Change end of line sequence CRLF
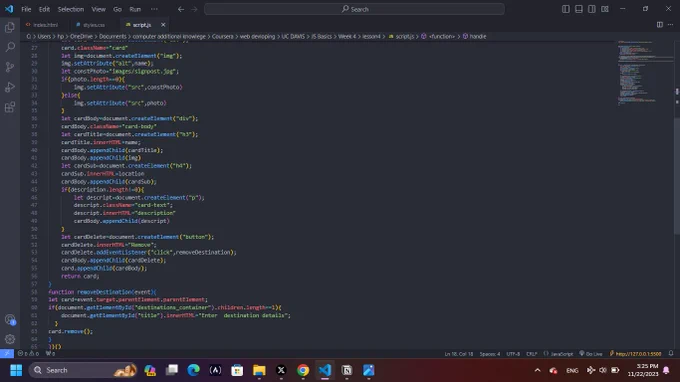 (x=532, y=354)
